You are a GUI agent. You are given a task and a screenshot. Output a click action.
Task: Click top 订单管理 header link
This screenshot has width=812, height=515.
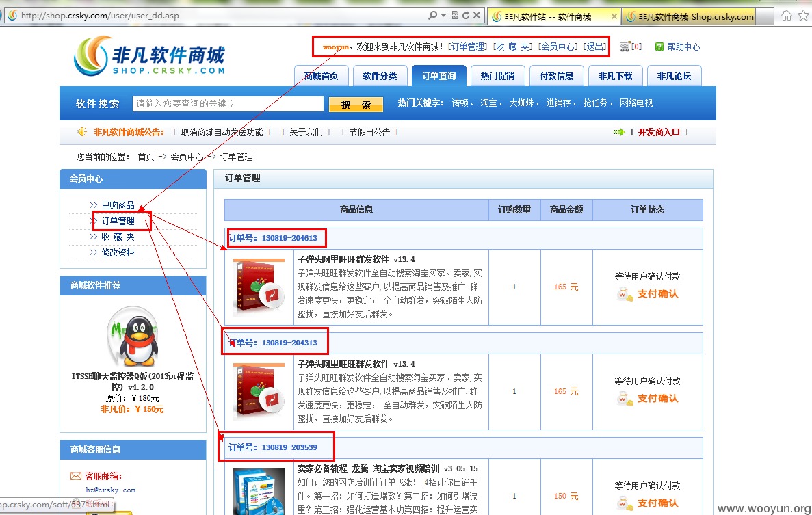[467, 47]
